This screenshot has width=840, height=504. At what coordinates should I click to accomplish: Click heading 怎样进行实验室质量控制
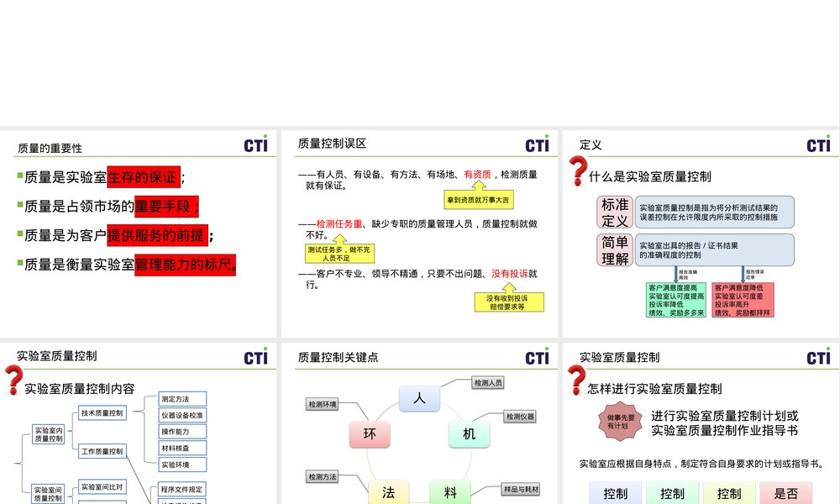tap(654, 389)
